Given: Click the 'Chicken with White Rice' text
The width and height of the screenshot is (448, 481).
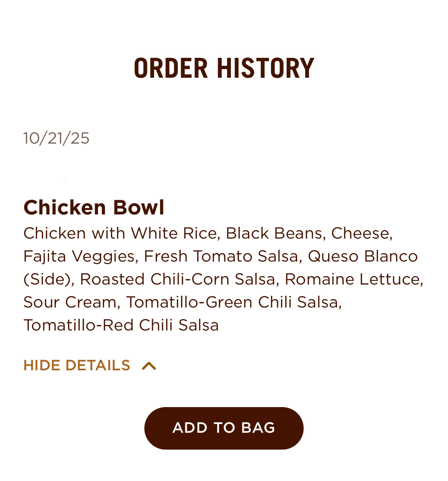Looking at the screenshot, I should click(121, 233).
